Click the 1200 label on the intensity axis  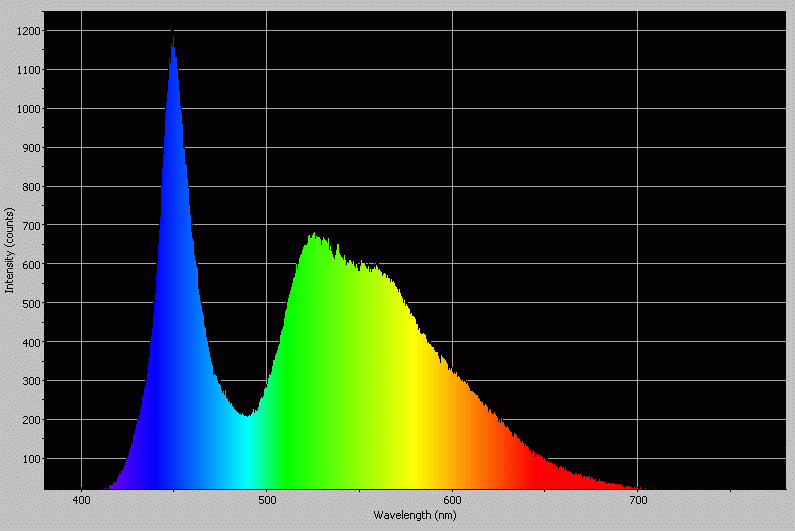(28, 31)
